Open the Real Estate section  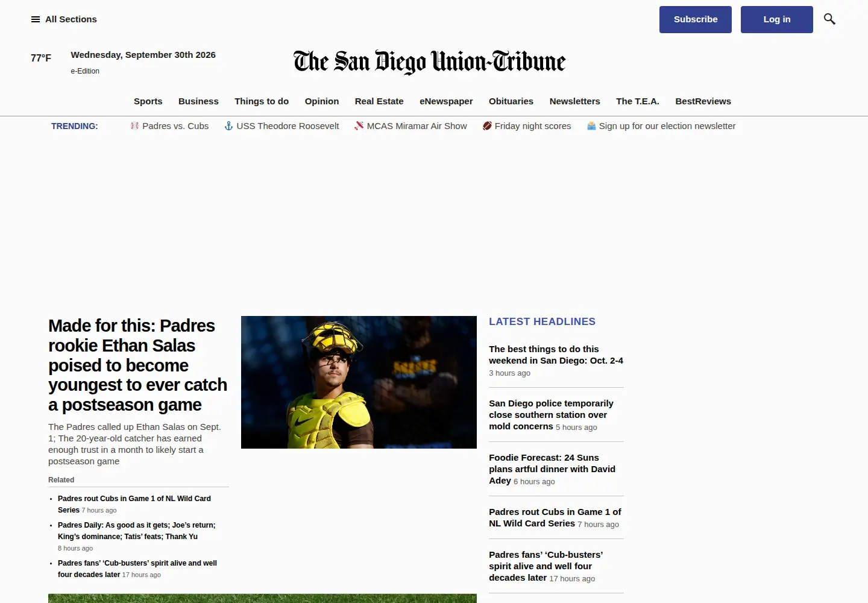point(379,101)
